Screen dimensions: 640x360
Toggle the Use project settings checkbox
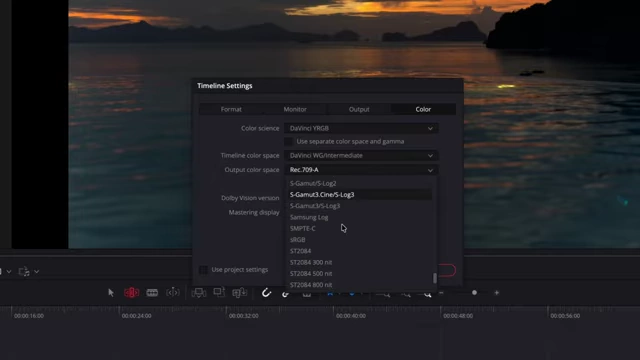tap(203, 270)
